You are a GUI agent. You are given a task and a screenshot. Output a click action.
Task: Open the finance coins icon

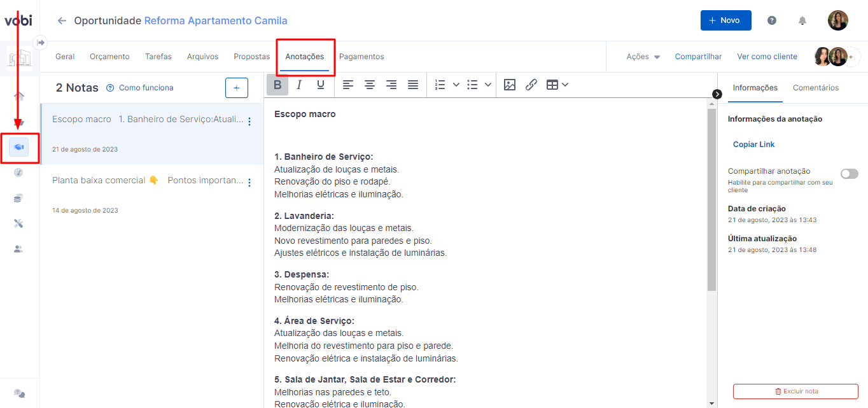pos(18,198)
